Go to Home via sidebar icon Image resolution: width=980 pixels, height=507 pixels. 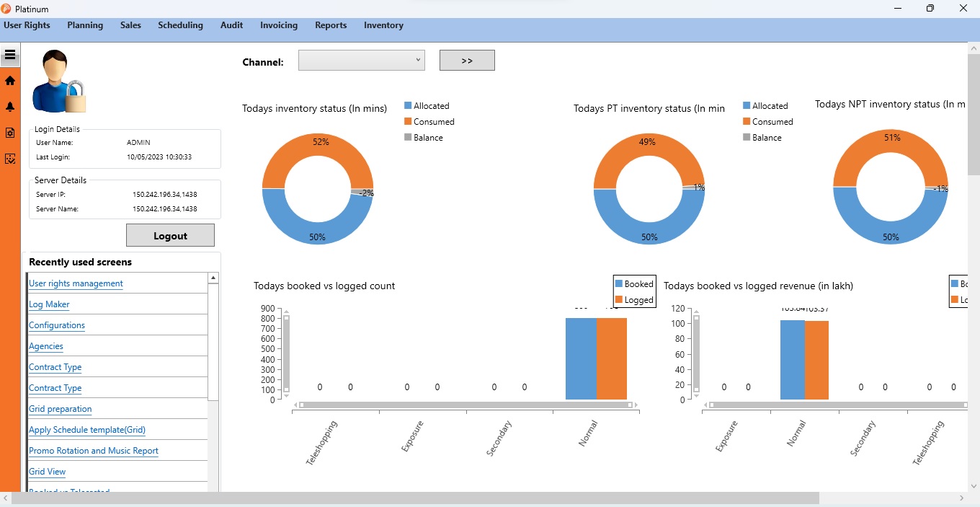(10, 81)
